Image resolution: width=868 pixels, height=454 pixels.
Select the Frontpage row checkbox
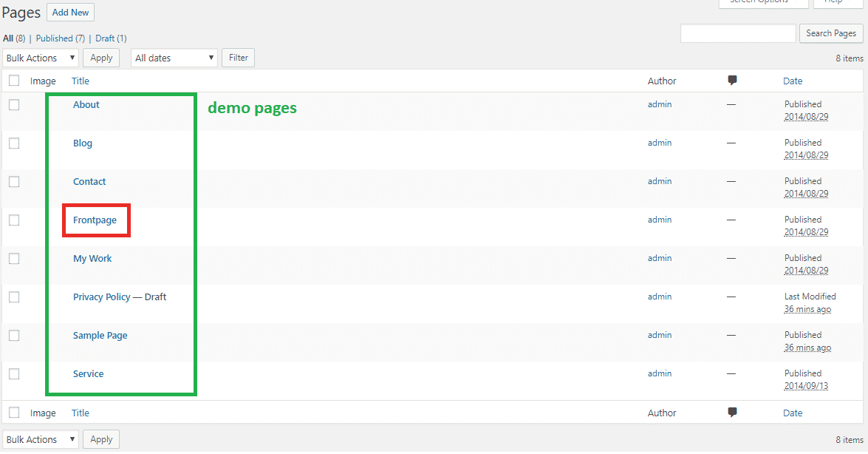(14, 220)
